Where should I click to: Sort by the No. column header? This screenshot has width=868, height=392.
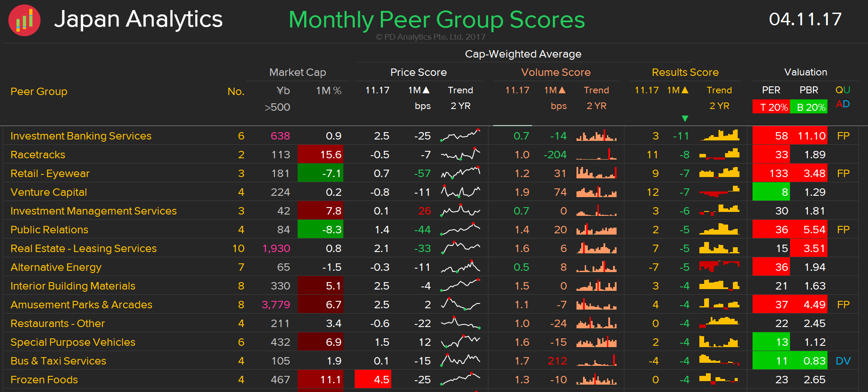pyautogui.click(x=236, y=92)
